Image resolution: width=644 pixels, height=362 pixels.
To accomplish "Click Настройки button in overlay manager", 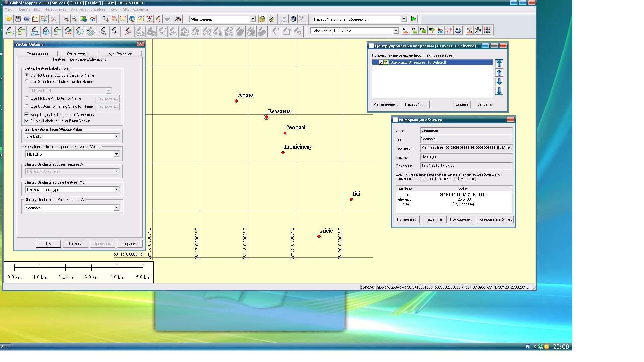I will point(415,104).
